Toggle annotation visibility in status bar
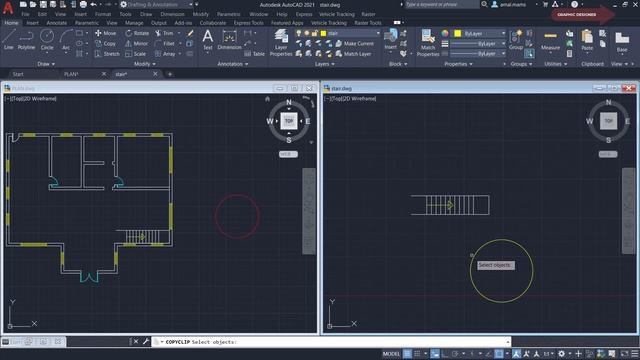Viewport: 640px width, 360px height. pos(516,354)
